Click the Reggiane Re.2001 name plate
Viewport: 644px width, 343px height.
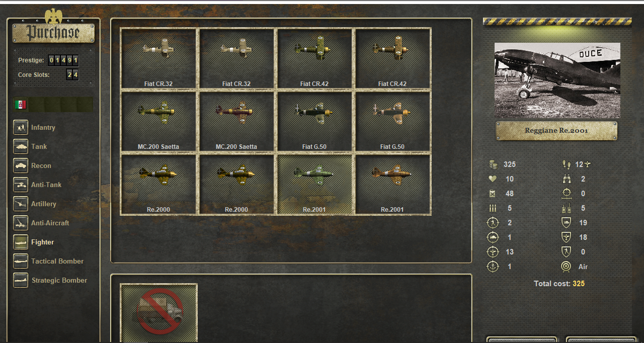(x=556, y=130)
